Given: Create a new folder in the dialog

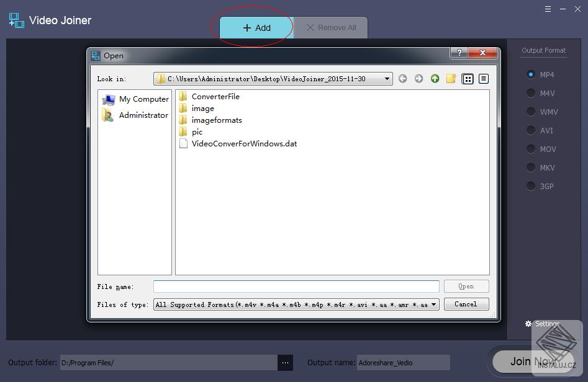Looking at the screenshot, I should [x=451, y=79].
